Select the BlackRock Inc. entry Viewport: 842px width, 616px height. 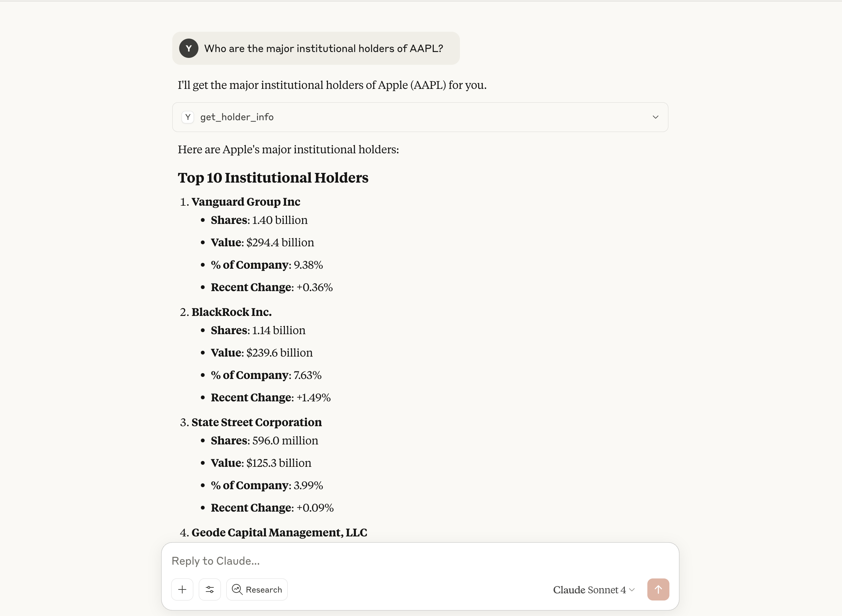(x=232, y=312)
